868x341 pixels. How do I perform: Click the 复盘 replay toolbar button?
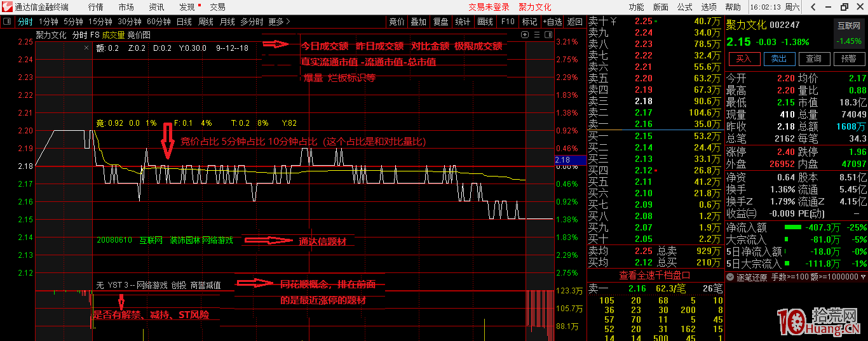[440, 22]
